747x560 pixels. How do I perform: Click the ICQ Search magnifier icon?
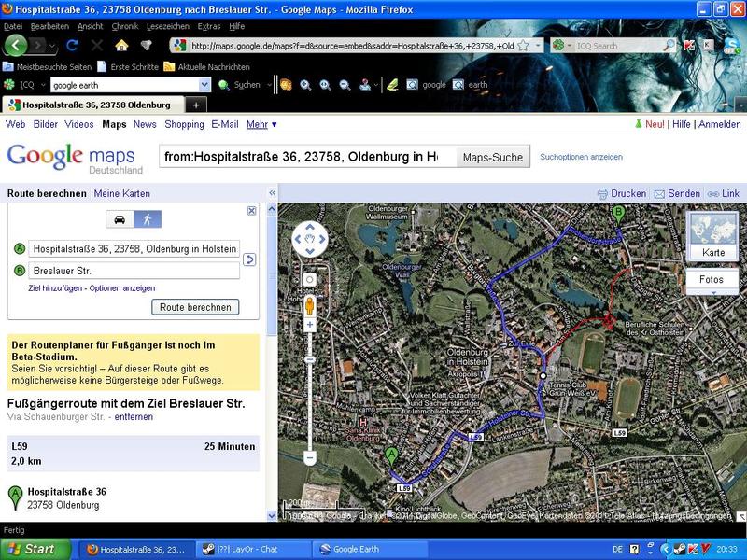pyautogui.click(x=669, y=46)
